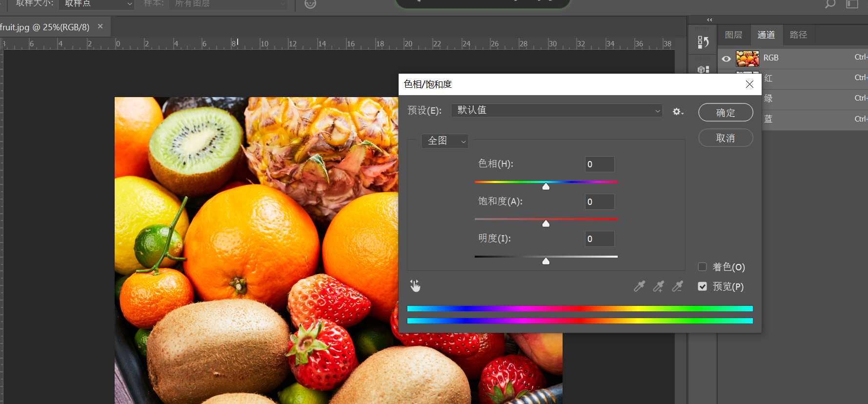
Task: Open the workspace switcher icon
Action: (852, 4)
